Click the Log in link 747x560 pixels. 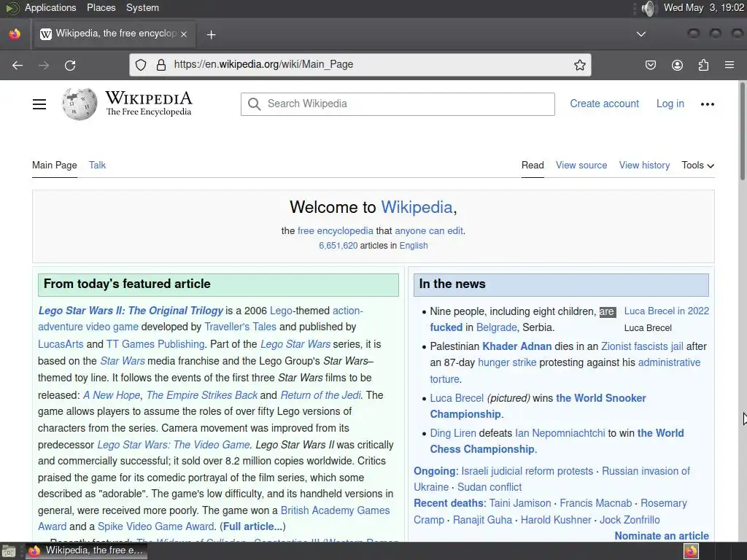[670, 104]
